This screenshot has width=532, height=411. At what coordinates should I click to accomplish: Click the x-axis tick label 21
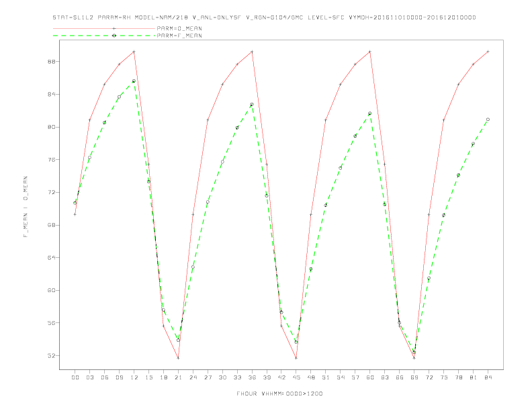point(178,377)
